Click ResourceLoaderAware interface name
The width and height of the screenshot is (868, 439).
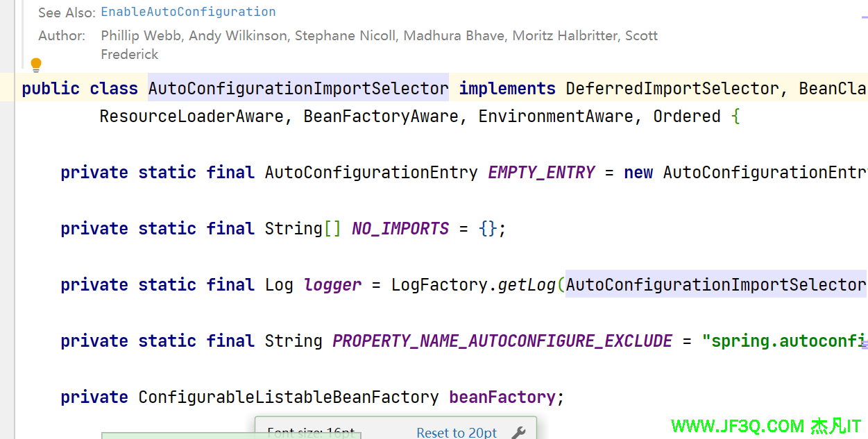click(192, 117)
